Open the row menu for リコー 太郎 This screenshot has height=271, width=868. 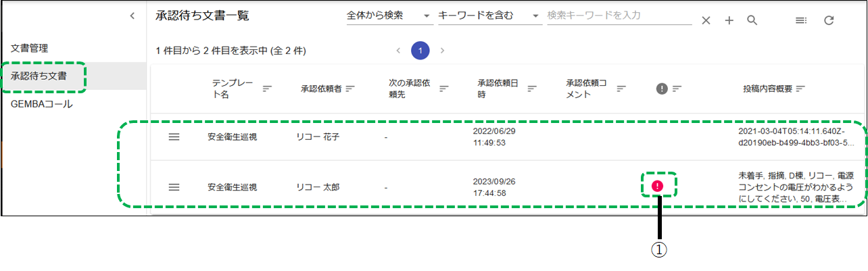174,187
